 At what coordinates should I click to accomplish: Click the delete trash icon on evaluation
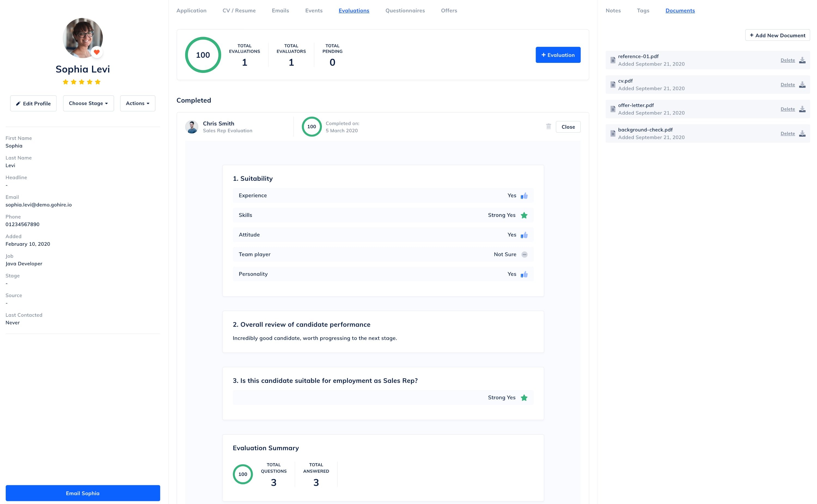coord(548,127)
